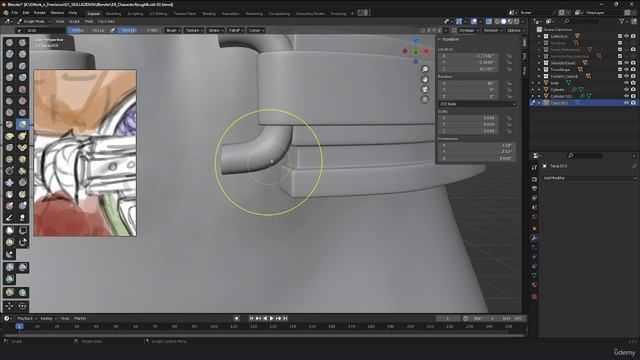Toggle camera view in the viewport
The image size is (640, 360).
pos(425,89)
